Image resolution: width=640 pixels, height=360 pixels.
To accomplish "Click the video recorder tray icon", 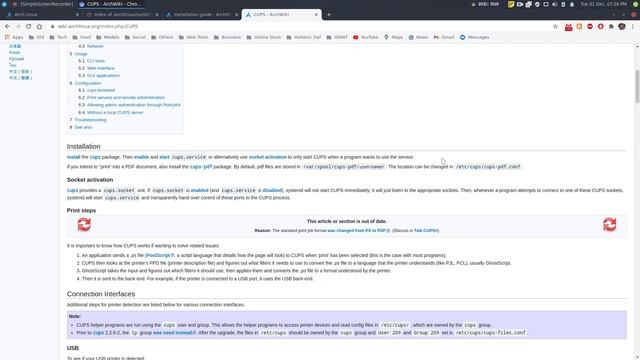I will [520, 4].
